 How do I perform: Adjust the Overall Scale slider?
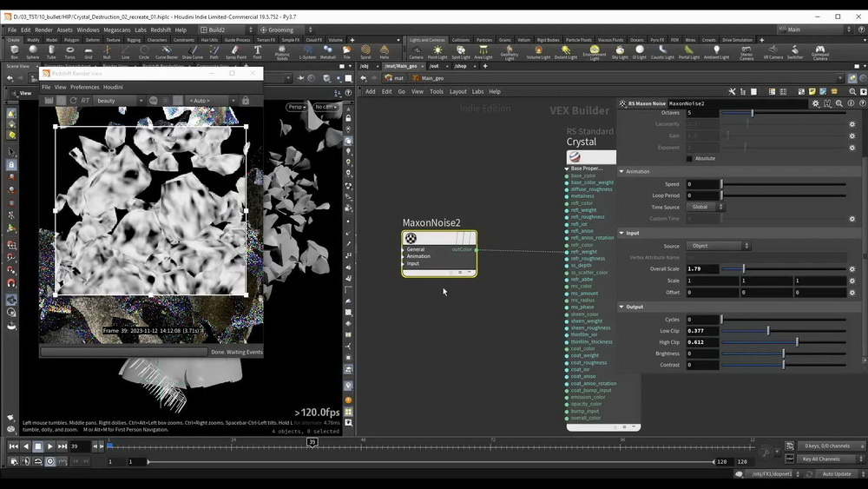click(x=784, y=269)
